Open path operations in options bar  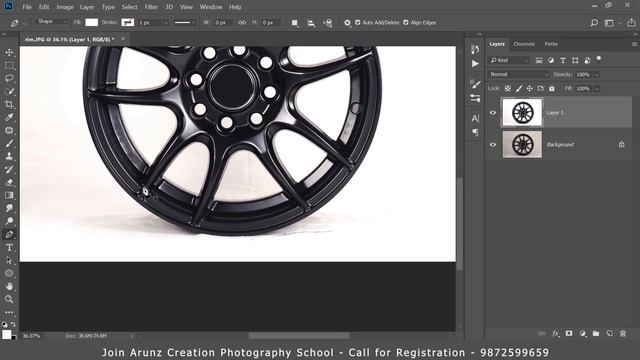[294, 23]
